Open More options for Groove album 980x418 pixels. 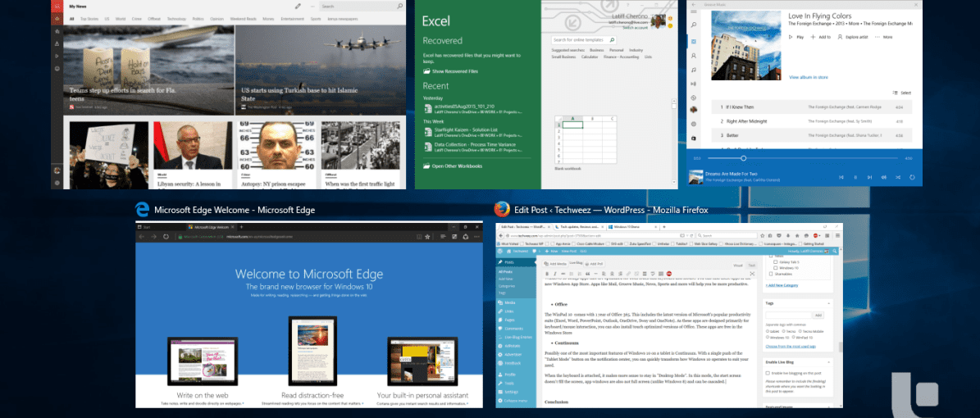coord(883,37)
